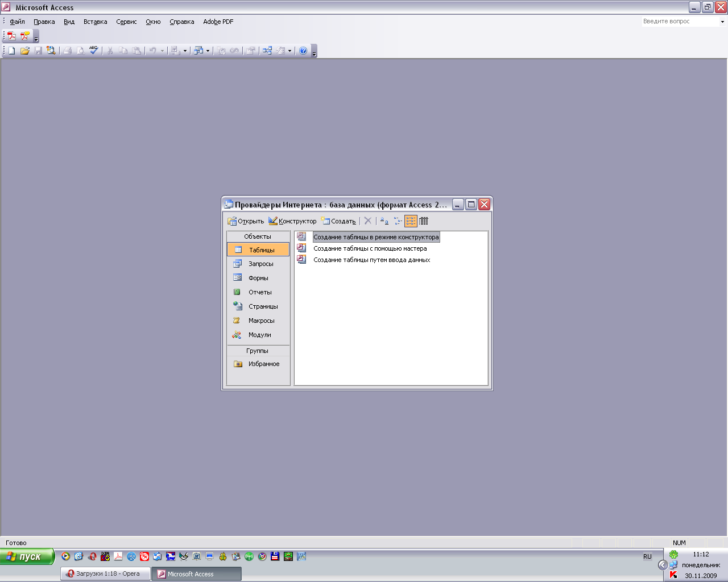Click the Cut scissors icon
The height and width of the screenshot is (582, 728).
pyautogui.click(x=110, y=51)
